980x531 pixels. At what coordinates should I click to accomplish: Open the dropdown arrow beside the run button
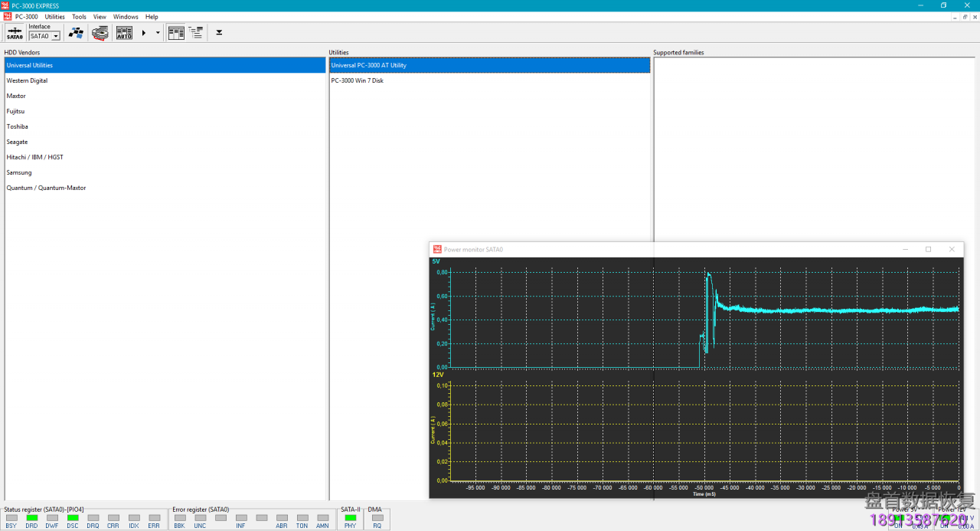coord(158,32)
